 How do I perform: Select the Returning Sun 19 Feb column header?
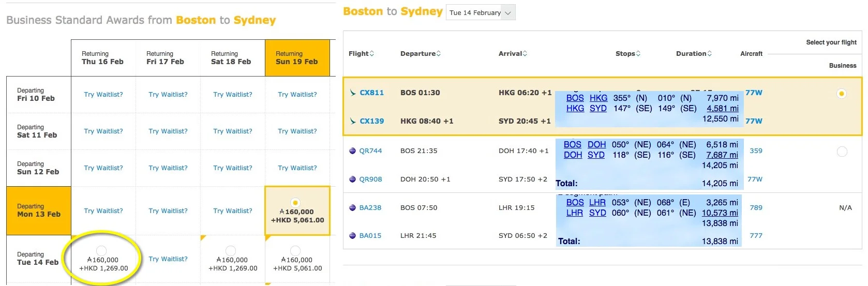click(x=297, y=58)
